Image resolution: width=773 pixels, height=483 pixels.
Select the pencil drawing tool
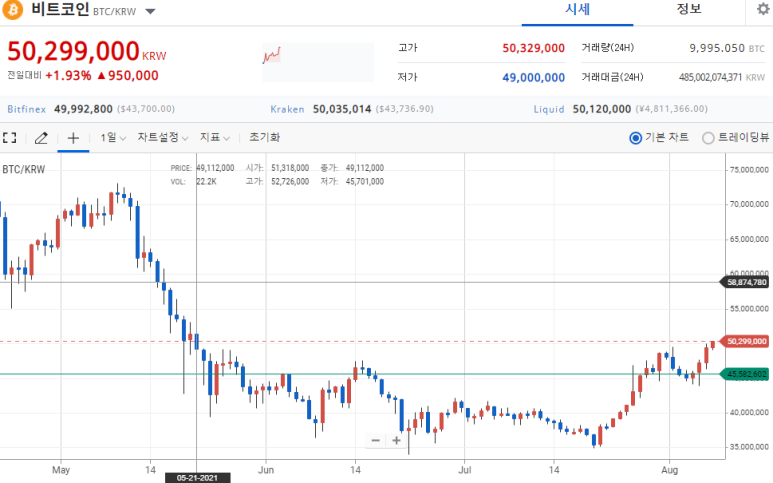tap(41, 138)
